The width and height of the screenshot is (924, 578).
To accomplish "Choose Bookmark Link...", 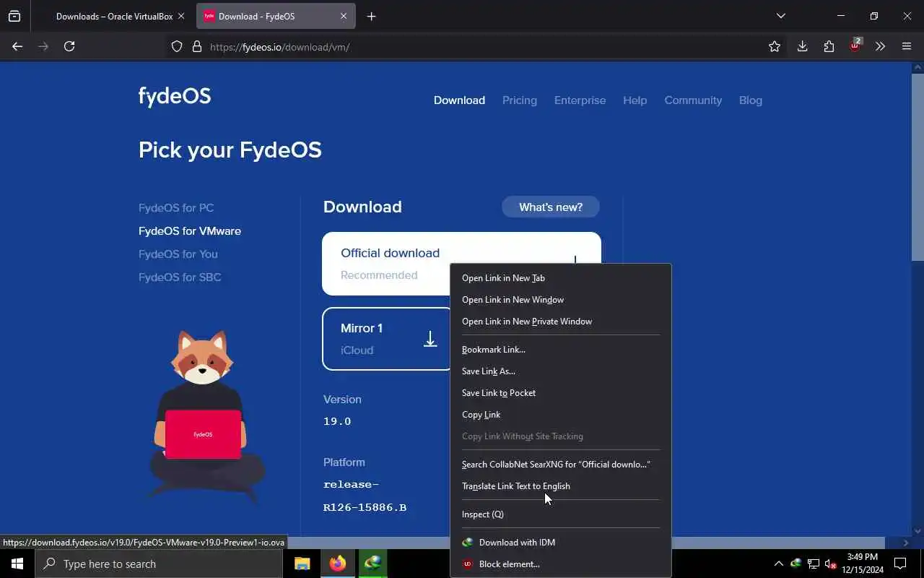I will point(560,350).
